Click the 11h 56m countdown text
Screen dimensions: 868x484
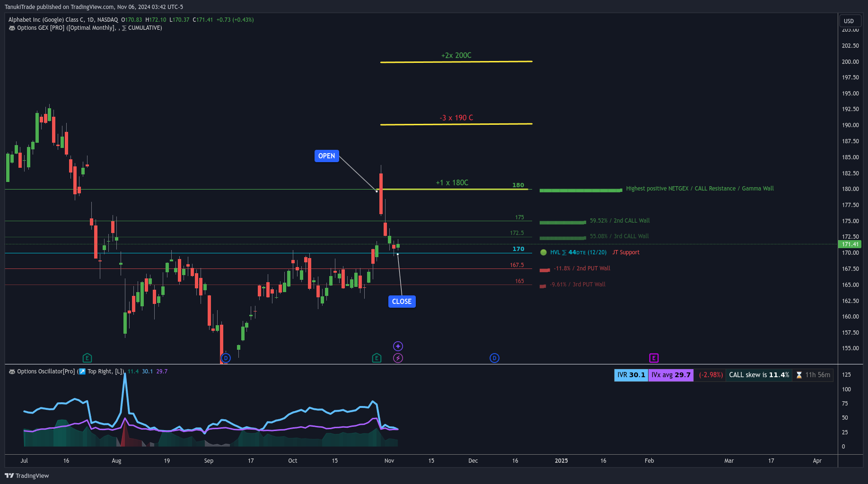[818, 375]
